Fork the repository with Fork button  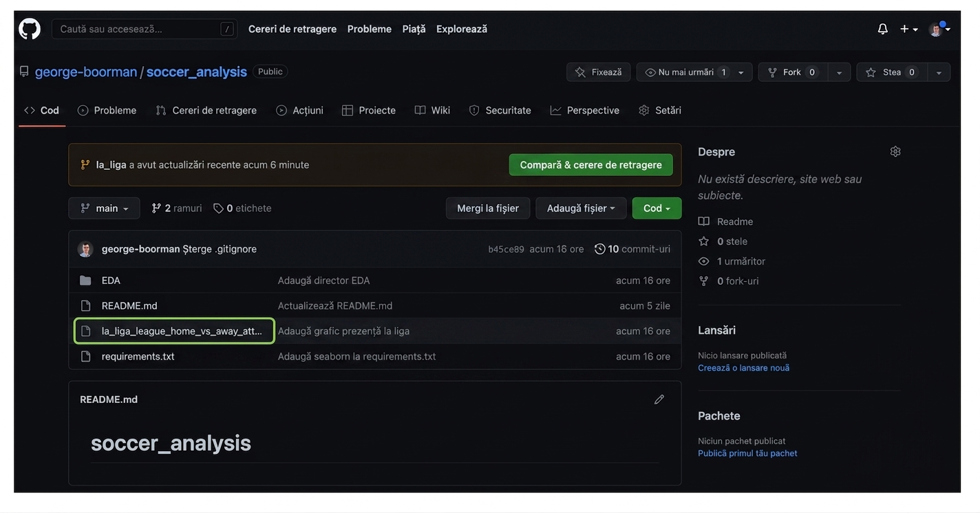[x=793, y=72]
